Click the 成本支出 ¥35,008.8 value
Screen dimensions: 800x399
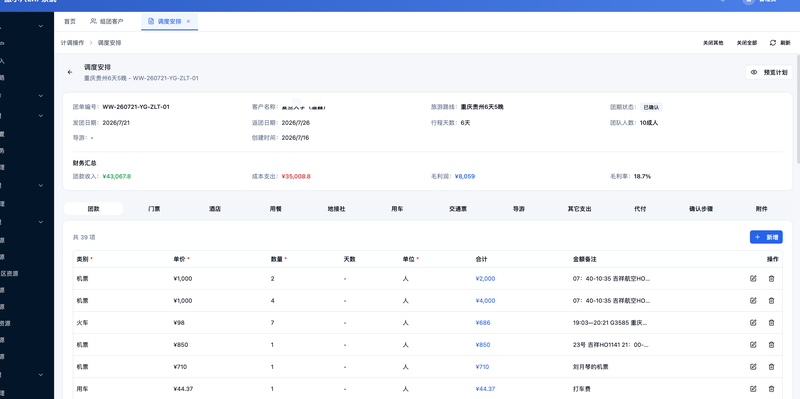[x=296, y=176]
